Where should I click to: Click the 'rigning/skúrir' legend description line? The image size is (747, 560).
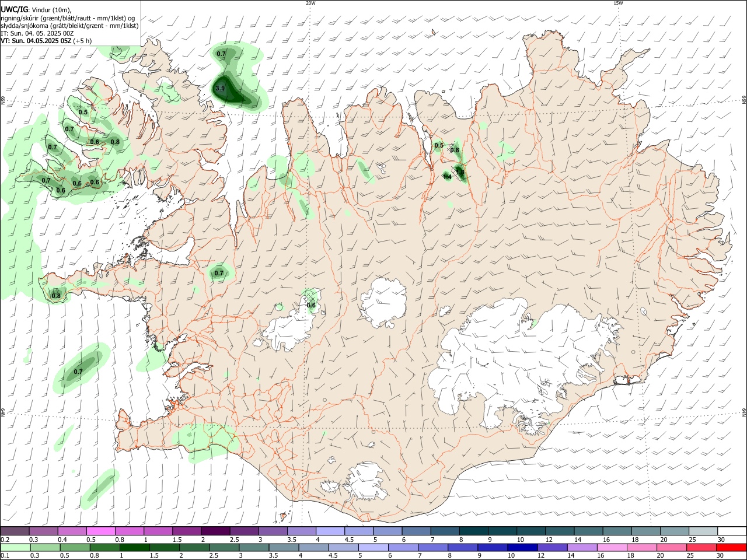(x=68, y=18)
